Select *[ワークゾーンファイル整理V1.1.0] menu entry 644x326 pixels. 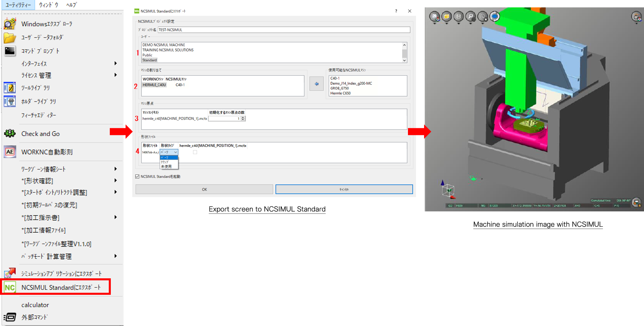pos(56,244)
